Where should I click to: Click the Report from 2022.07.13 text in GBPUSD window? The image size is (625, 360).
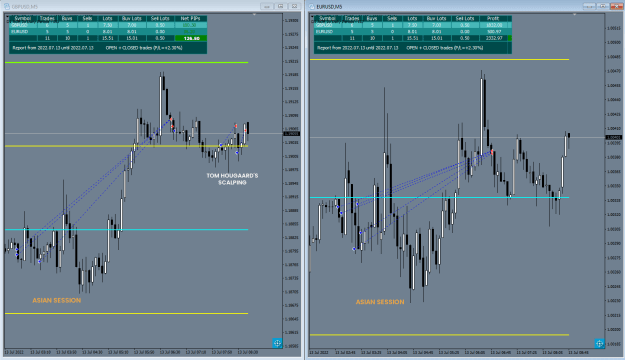[53, 48]
